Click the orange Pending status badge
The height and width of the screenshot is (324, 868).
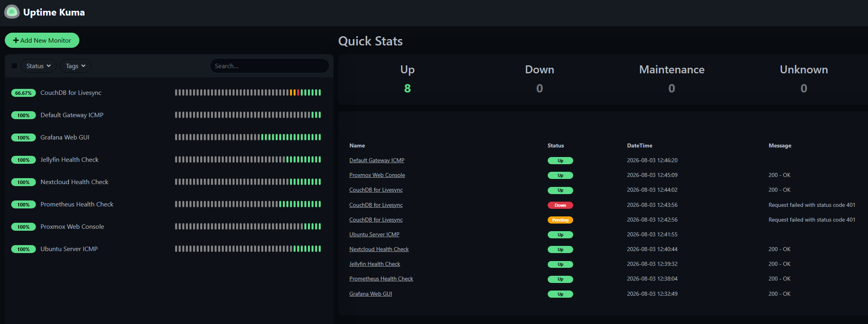[560, 220]
